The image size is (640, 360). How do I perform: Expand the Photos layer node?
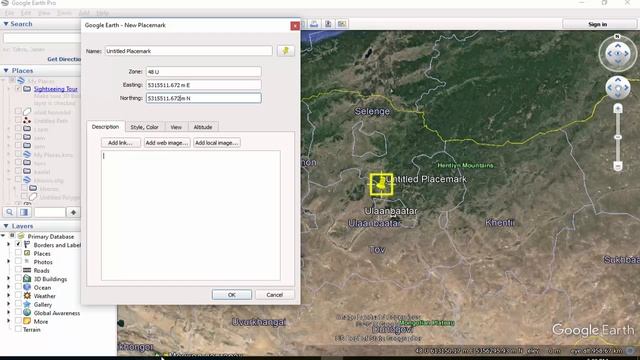click(9, 262)
